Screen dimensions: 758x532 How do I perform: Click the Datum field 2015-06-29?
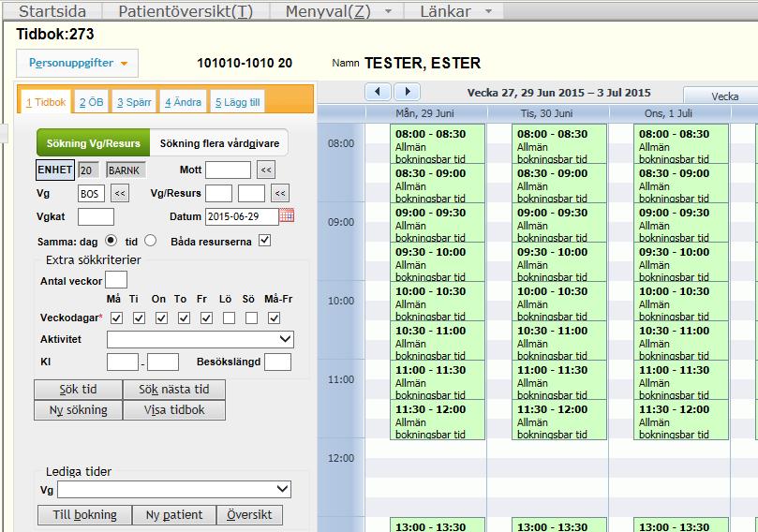coord(242,216)
